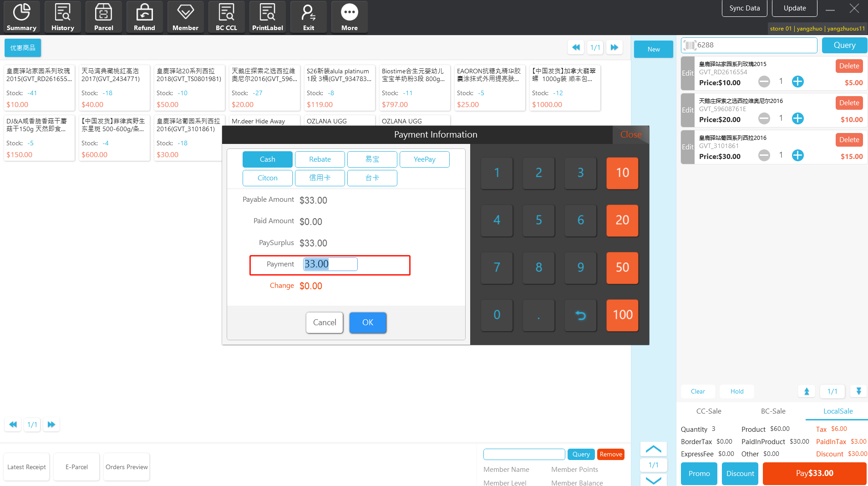Open the Parcel tool

point(103,17)
